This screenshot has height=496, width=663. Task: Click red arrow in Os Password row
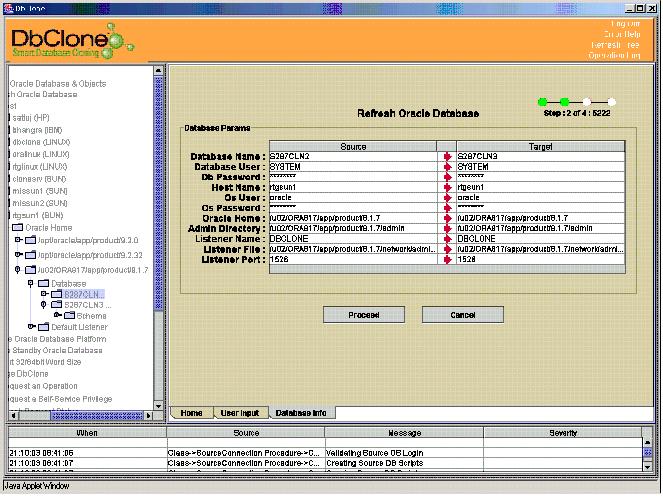coord(447,208)
